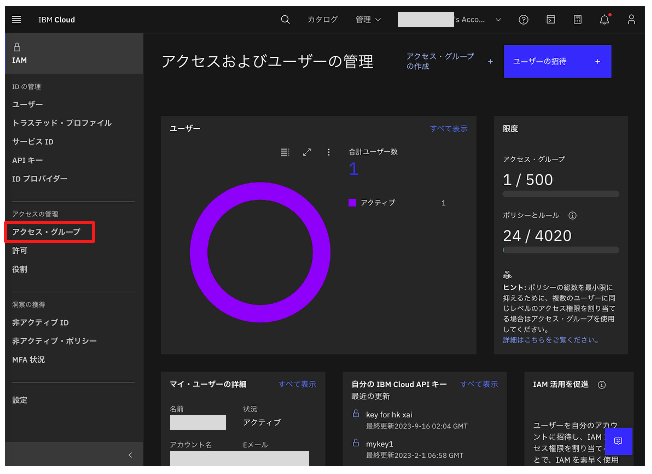Open users chart overflow menu
652x474 pixels.
(328, 152)
